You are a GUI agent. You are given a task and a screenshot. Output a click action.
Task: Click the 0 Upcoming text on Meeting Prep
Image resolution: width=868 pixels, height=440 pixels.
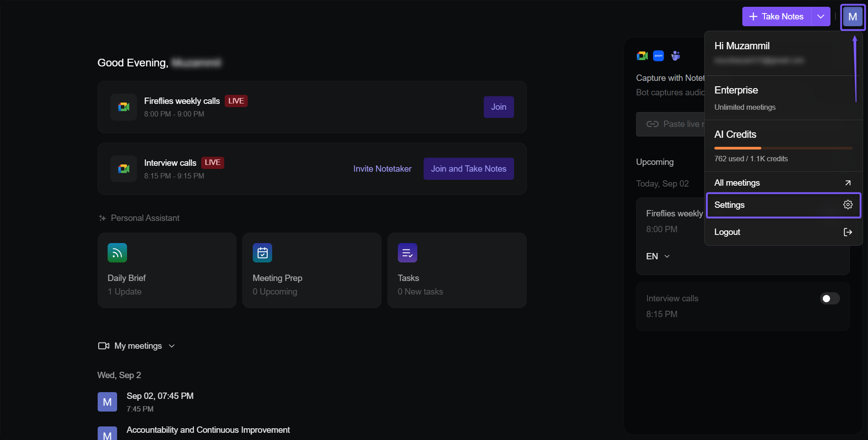point(275,292)
